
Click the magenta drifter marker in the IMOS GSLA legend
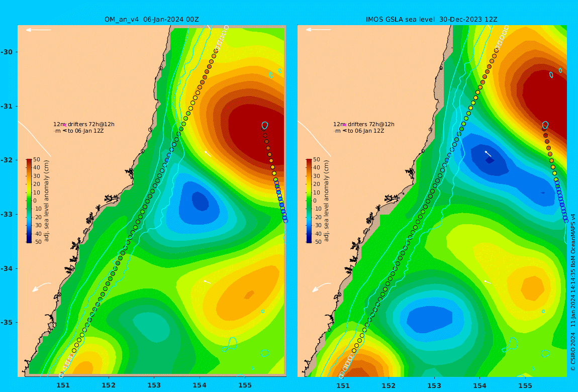point(345,125)
